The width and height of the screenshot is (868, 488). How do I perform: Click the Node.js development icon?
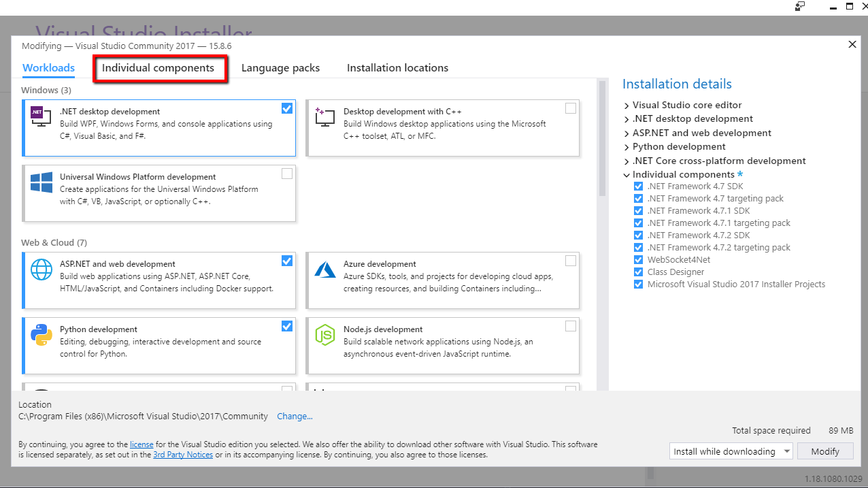[324, 335]
